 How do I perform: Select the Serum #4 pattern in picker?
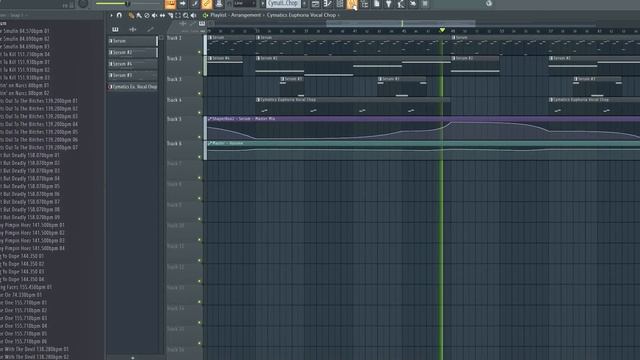coord(133,64)
